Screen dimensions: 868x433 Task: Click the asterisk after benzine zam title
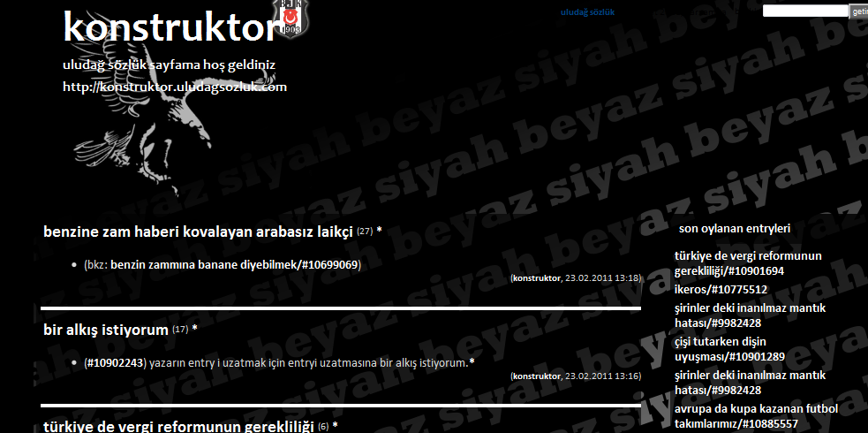coord(379,231)
